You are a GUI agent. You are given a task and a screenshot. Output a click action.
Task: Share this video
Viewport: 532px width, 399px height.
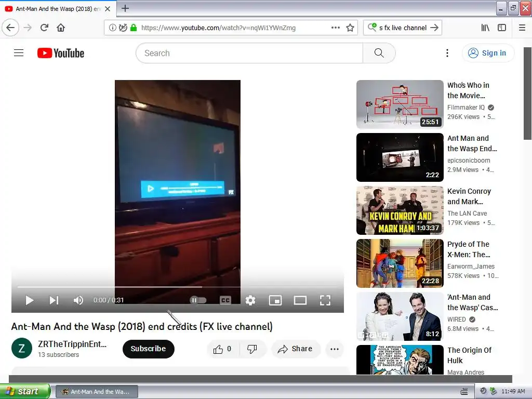point(295,349)
